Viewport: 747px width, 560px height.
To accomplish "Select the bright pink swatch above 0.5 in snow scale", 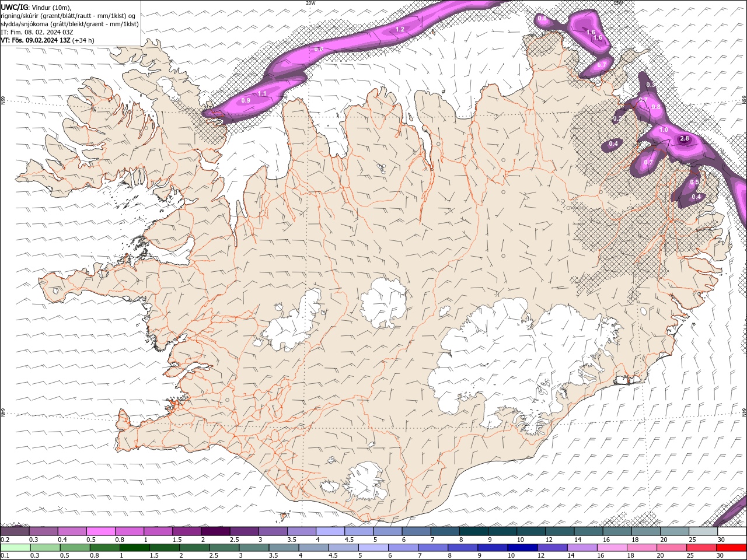I will pyautogui.click(x=100, y=531).
